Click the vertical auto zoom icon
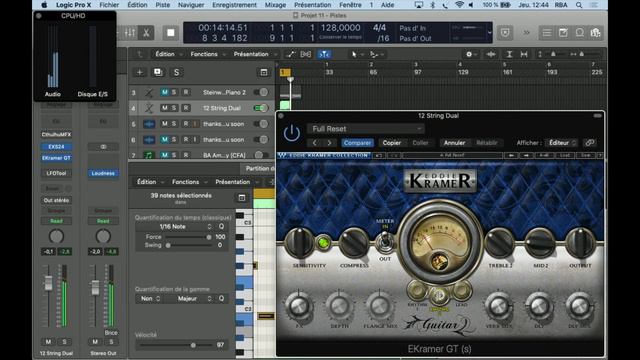 [509, 54]
